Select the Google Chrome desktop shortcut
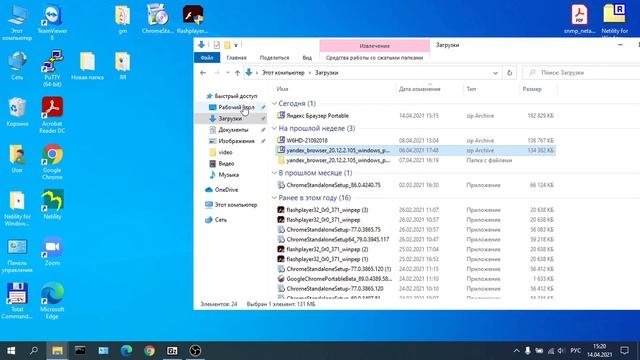 [x=52, y=162]
